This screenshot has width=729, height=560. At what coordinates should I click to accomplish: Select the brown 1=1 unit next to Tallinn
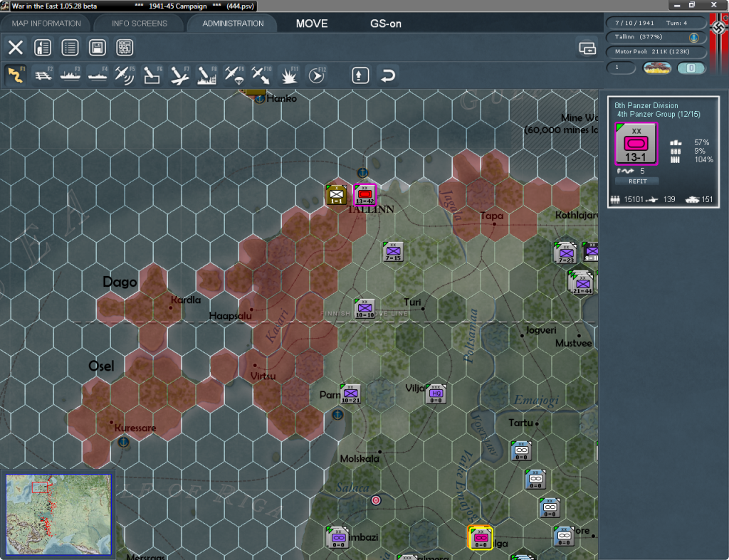point(336,195)
